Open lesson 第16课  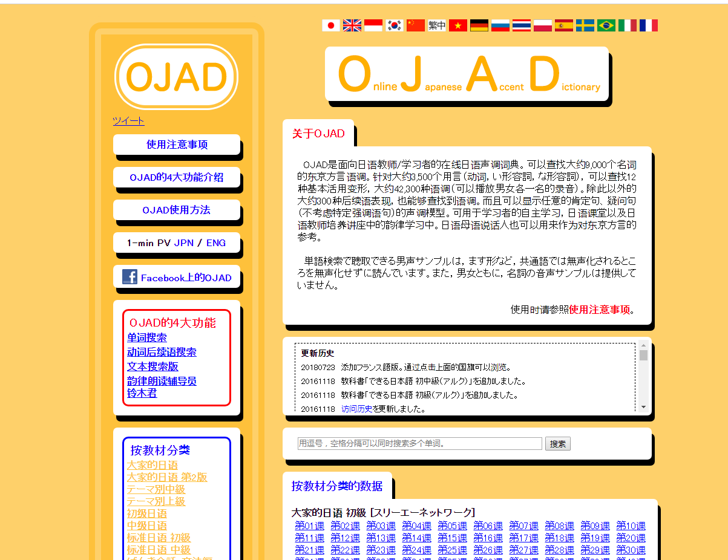[x=488, y=538]
